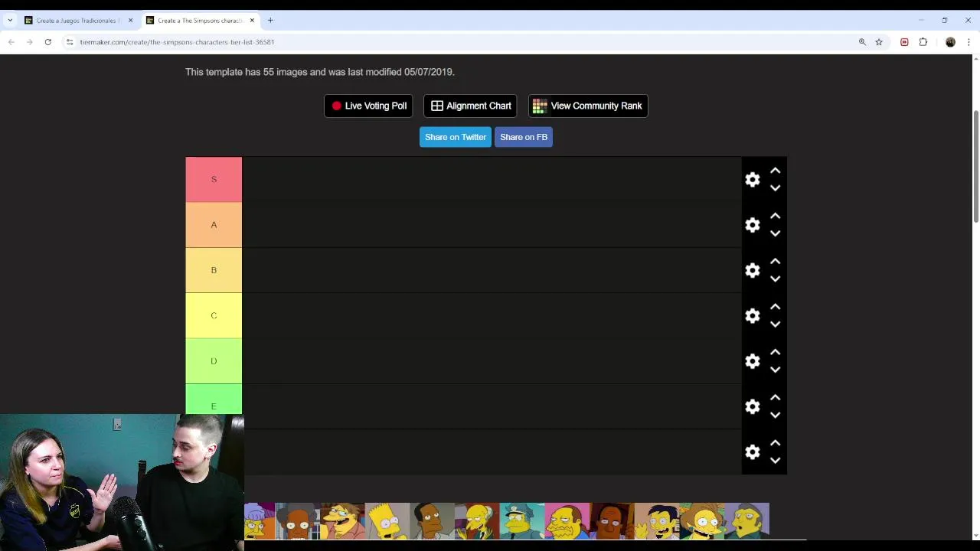Open browser zoom magnifier icon
This screenshot has width=980, height=551.
[x=862, y=42]
